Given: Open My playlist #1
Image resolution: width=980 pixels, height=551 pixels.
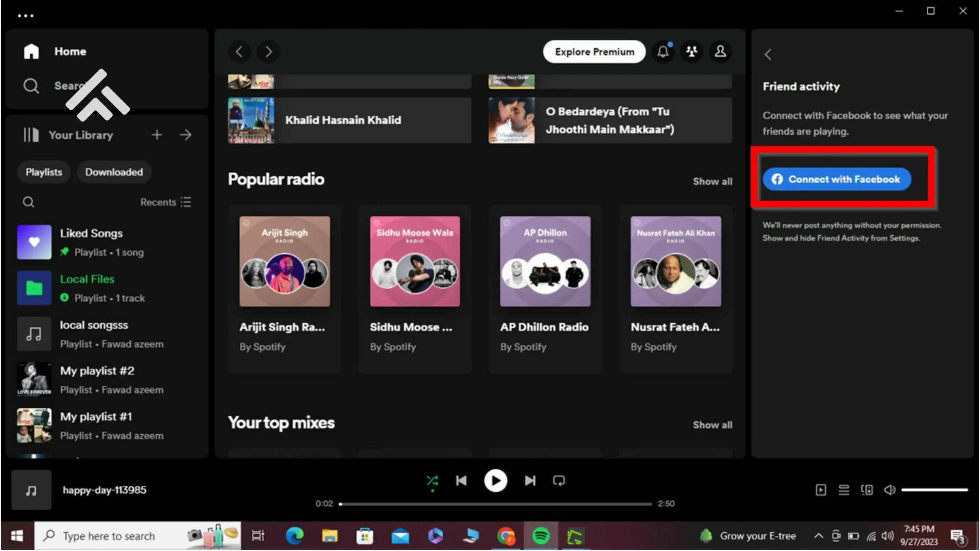Looking at the screenshot, I should [107, 425].
